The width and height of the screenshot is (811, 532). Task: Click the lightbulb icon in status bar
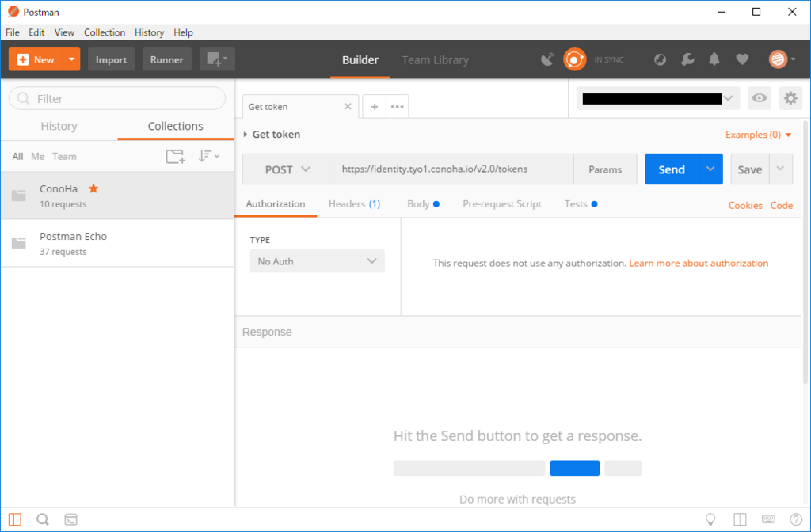tap(710, 519)
